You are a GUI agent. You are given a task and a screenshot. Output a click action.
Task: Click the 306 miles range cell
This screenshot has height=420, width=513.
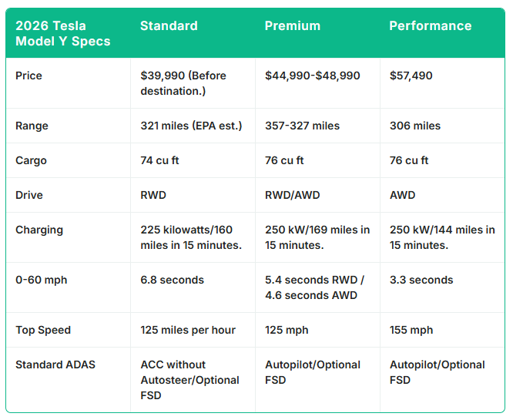(415, 126)
